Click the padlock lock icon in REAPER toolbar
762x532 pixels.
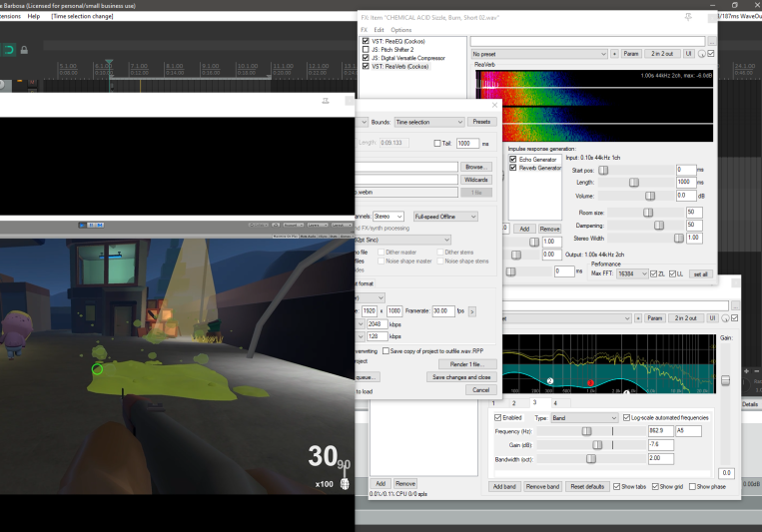click(x=24, y=50)
